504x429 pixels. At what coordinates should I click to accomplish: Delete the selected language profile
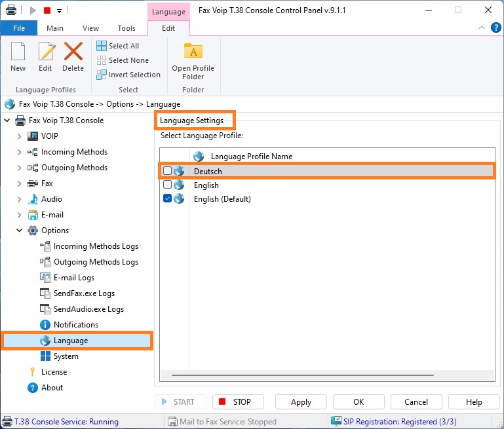pos(73,56)
